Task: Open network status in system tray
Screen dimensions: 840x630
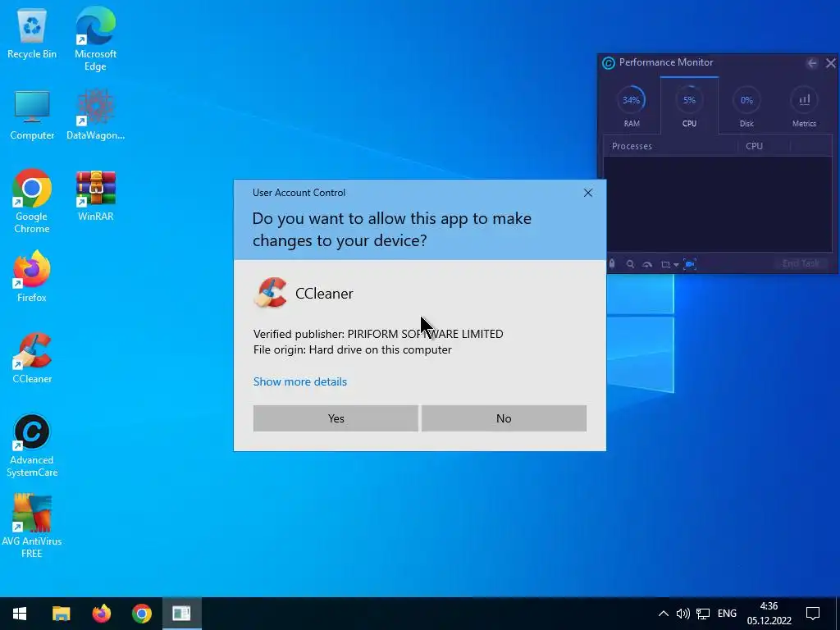Action: click(x=703, y=614)
